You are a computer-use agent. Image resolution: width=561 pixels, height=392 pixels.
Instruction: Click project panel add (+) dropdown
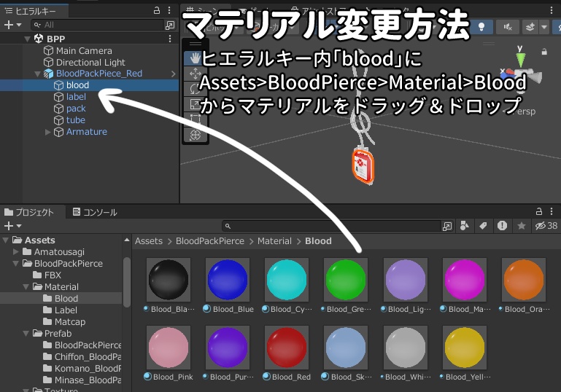12,226
